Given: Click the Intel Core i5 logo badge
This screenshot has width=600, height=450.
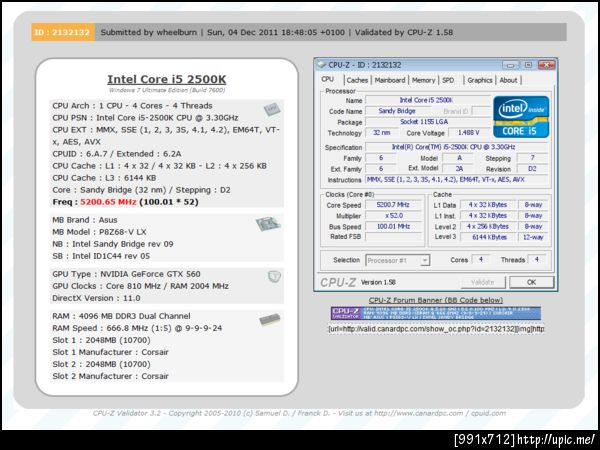Looking at the screenshot, I should (x=521, y=117).
